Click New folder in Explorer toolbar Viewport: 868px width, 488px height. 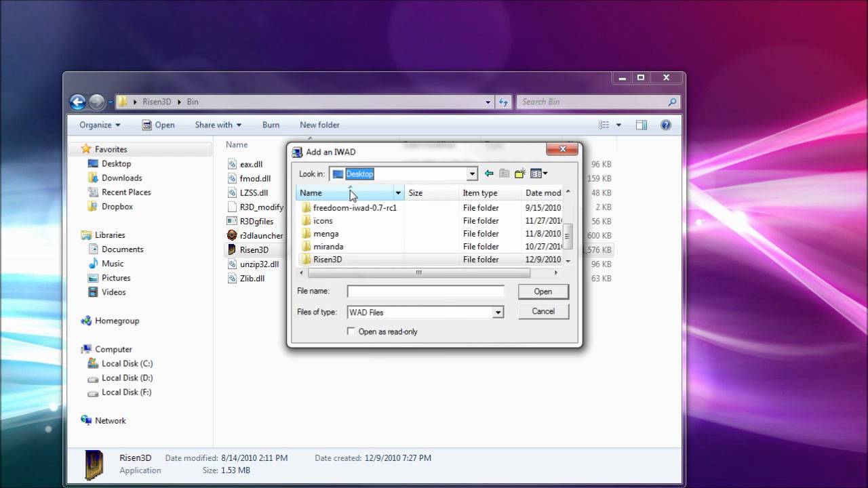tap(319, 125)
